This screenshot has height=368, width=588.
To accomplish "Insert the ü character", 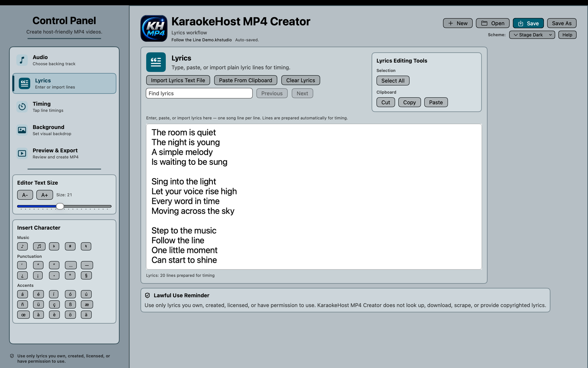I will 38,304.
